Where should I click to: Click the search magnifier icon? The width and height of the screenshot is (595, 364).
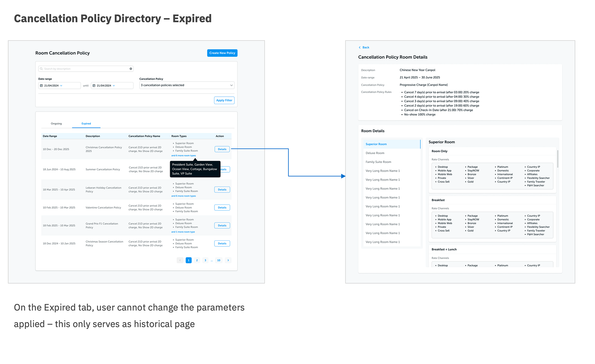coord(41,69)
